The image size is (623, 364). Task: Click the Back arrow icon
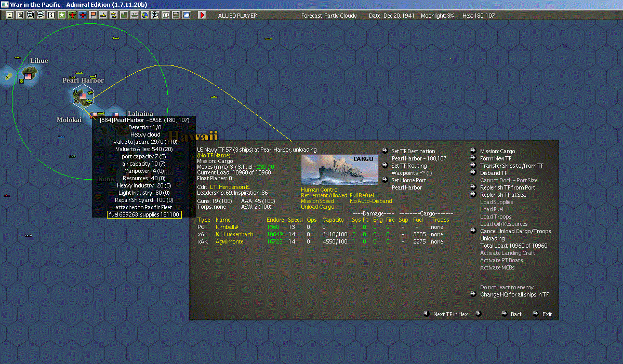point(504,313)
